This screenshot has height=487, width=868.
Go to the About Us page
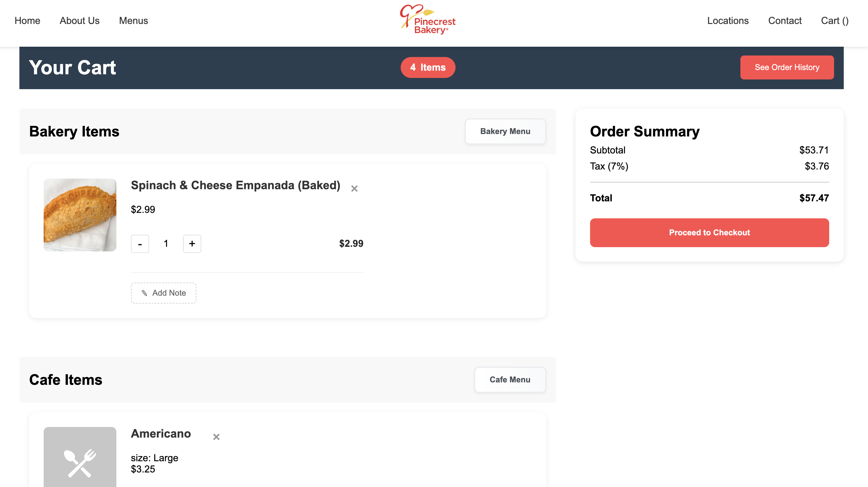79,21
